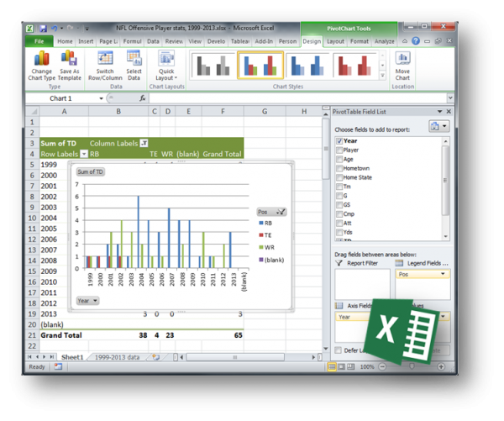
Task: Apply the gray chart style
Action: (213, 66)
